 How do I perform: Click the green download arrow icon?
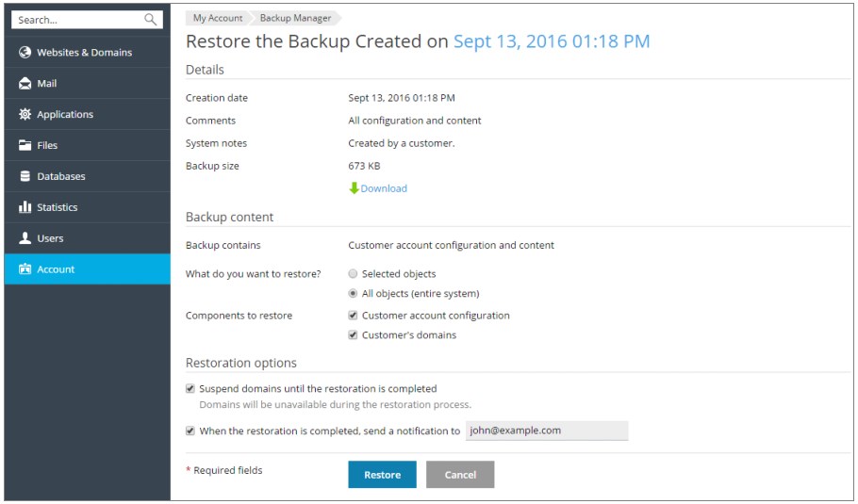coord(354,188)
